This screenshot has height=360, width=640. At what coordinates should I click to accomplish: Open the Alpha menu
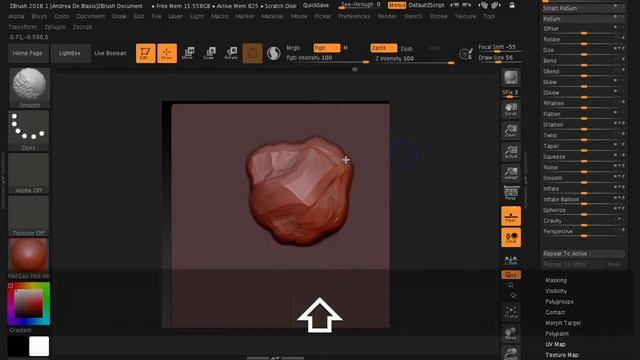16,16
